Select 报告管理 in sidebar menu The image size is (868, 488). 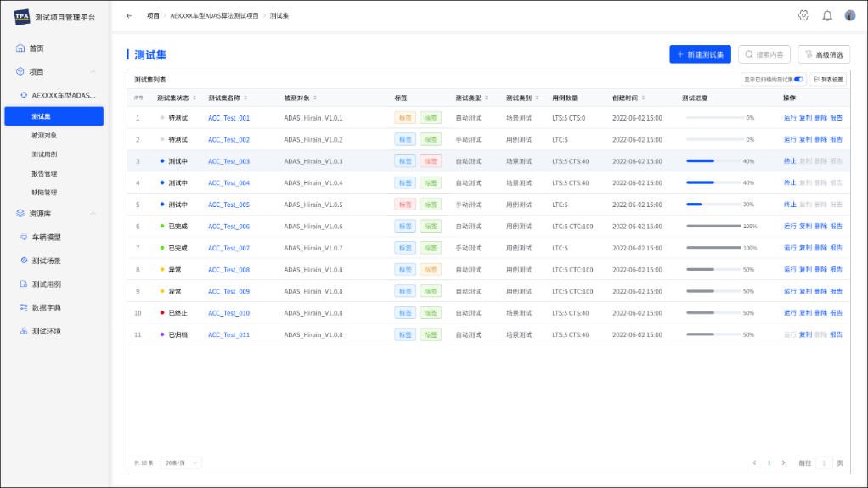(44, 173)
